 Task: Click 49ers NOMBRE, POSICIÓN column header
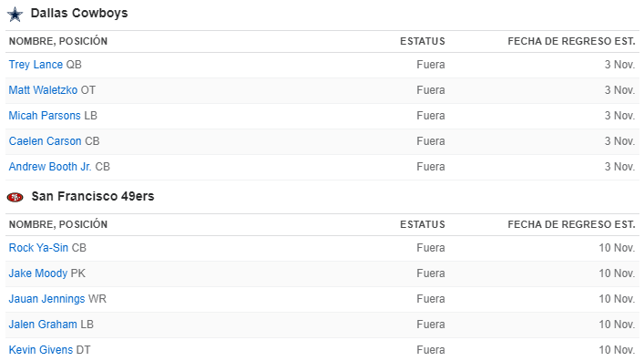pyautogui.click(x=58, y=224)
